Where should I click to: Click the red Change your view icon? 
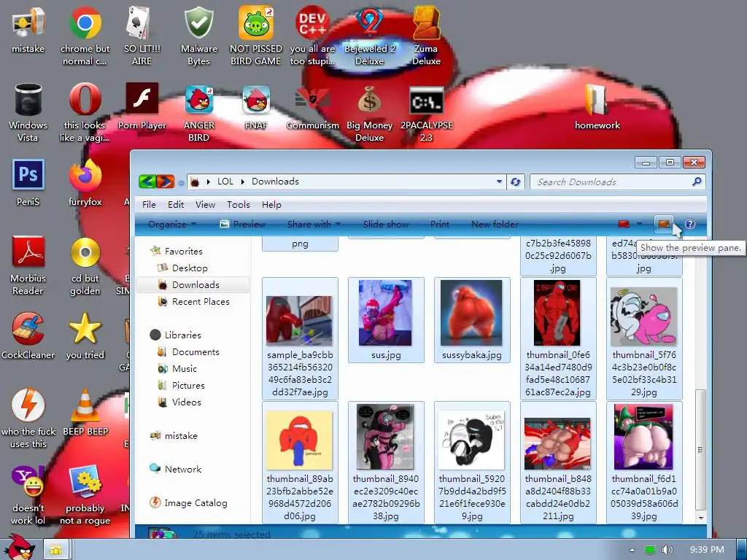coord(624,224)
